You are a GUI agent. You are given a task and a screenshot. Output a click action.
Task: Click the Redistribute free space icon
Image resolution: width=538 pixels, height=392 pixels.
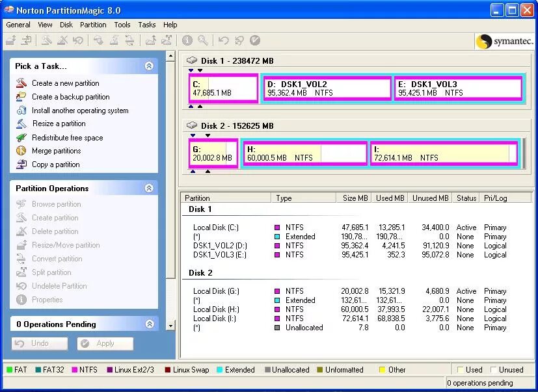[x=21, y=138]
